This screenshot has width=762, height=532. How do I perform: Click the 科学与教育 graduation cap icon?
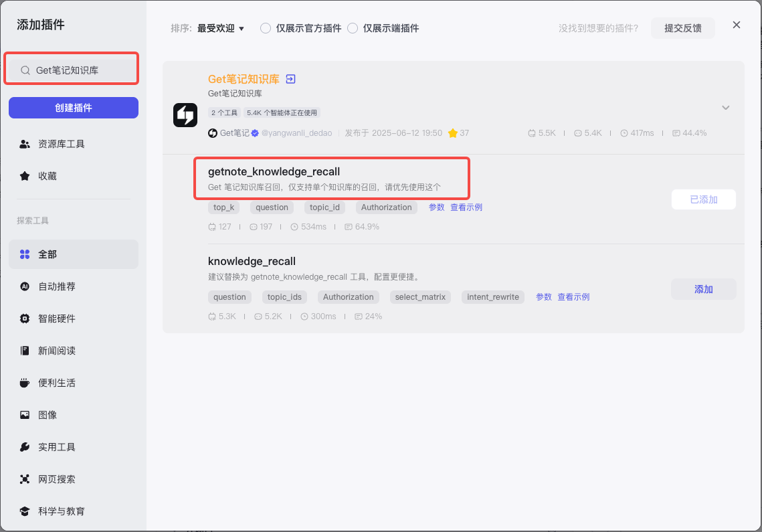(25, 511)
